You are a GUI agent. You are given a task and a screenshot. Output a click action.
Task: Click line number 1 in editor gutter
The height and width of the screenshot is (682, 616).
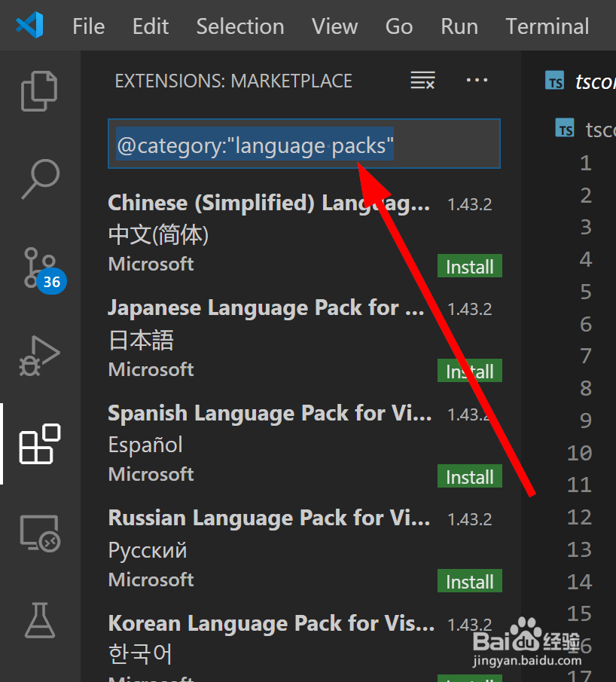click(586, 163)
